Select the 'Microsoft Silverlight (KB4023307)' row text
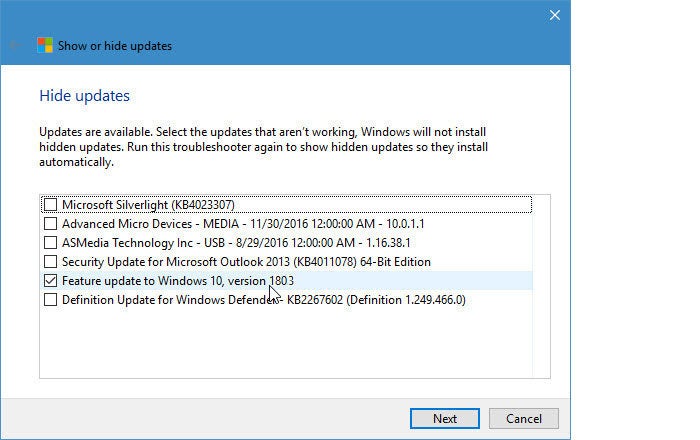The width and height of the screenshot is (700, 440). tap(148, 205)
